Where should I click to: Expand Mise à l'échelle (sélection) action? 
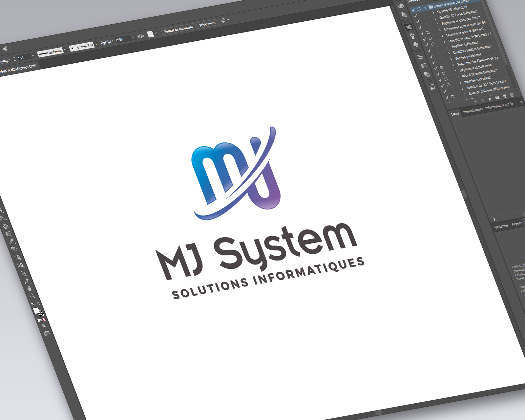(x=458, y=77)
